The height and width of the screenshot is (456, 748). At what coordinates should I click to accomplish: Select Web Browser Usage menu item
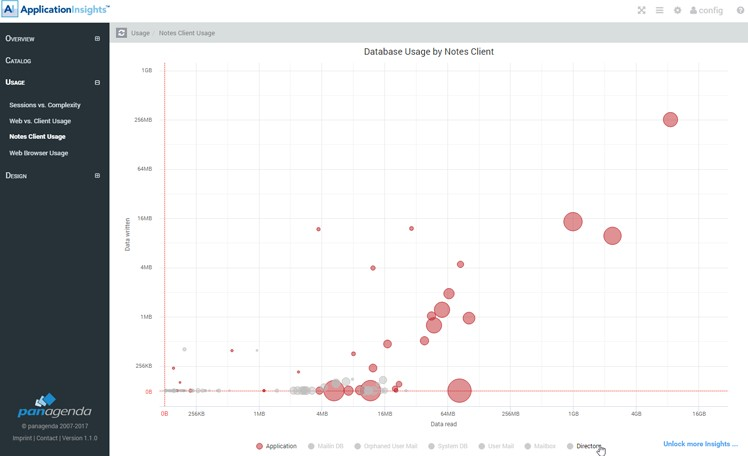tap(39, 153)
